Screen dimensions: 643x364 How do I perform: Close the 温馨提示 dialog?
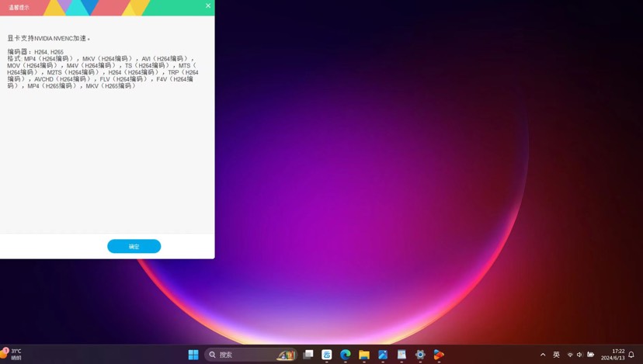[x=207, y=6]
